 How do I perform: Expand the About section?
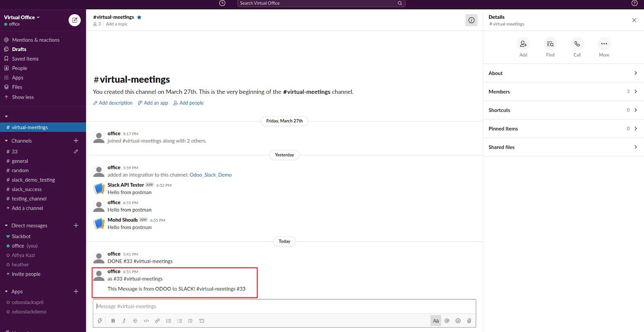coord(563,73)
